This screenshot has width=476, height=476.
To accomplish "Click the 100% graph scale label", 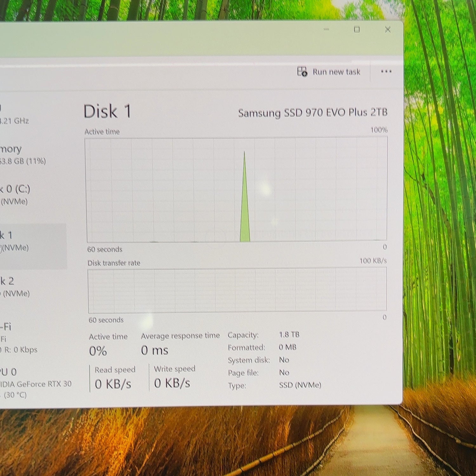I will tap(379, 130).
